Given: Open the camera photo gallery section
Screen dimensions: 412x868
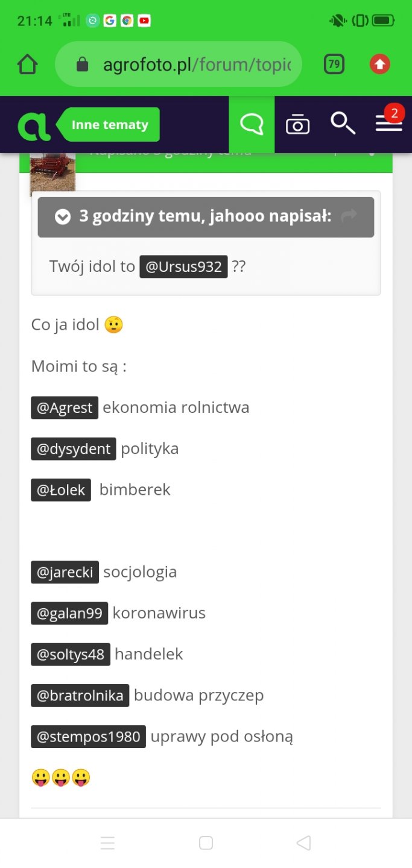Looking at the screenshot, I should (x=297, y=125).
